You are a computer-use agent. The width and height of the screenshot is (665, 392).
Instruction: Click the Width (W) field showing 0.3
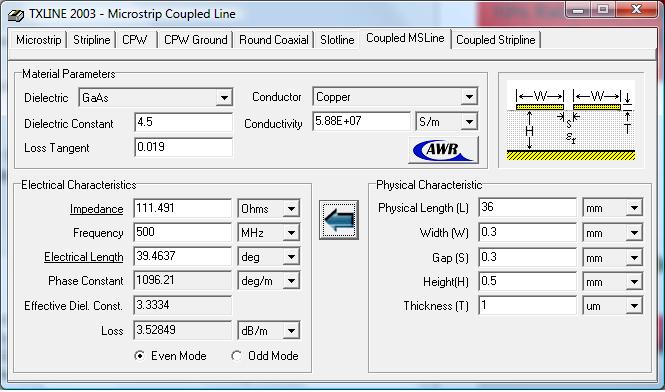[x=528, y=232]
